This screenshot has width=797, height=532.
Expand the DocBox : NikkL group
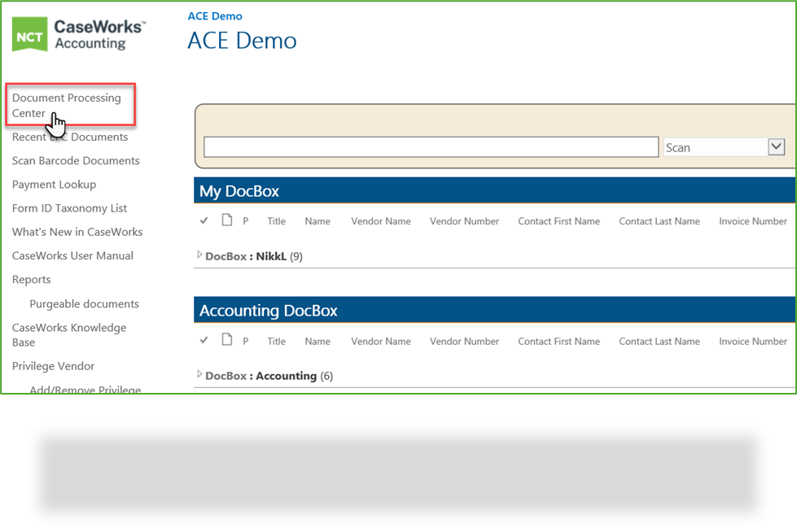click(x=199, y=255)
